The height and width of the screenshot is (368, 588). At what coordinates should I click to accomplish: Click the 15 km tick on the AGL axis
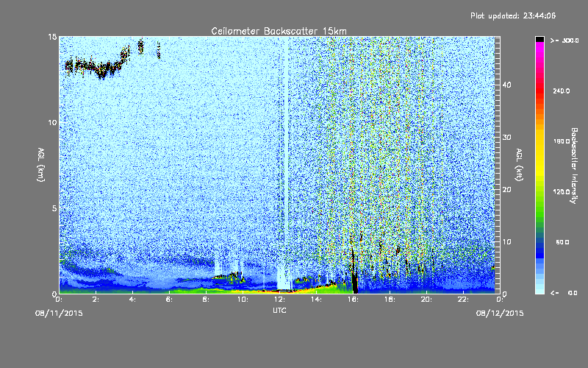tap(52, 37)
